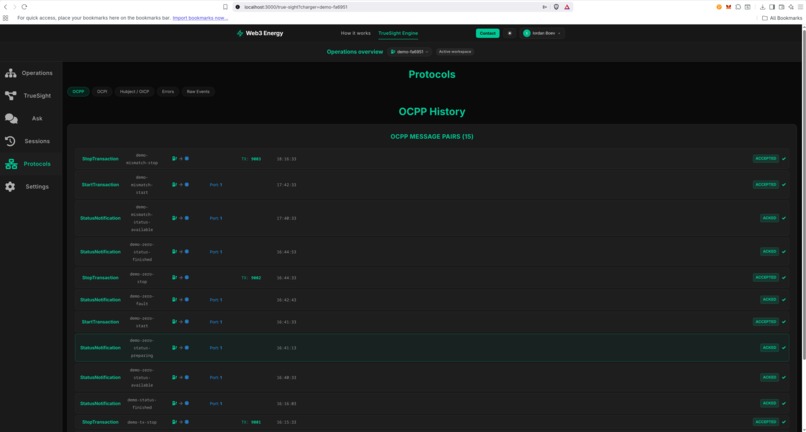This screenshot has width=806, height=432.
Task: Click green checkmark in demo-mismatch-stop row
Action: coord(784,159)
